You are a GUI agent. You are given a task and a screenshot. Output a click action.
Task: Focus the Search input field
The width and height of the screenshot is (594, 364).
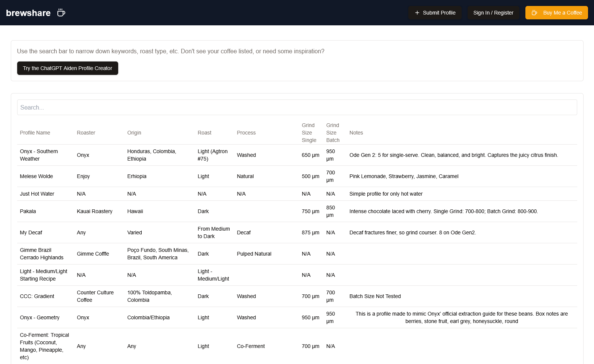point(297,107)
